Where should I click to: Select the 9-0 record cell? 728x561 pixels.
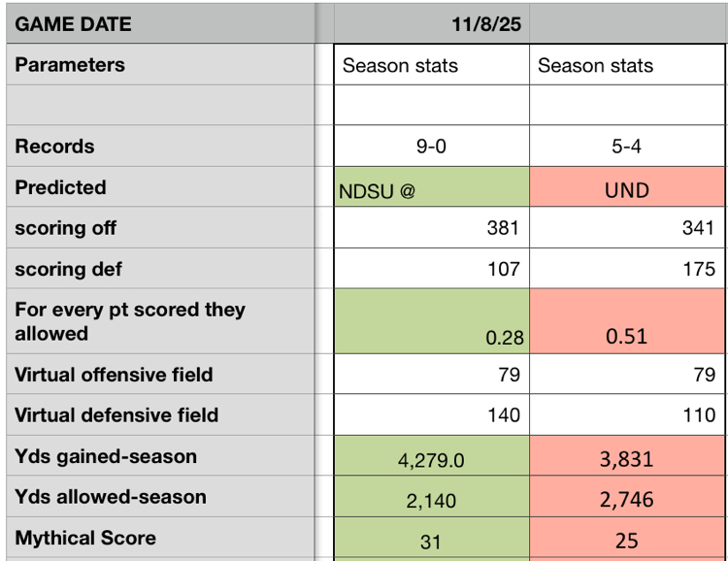[x=432, y=147]
